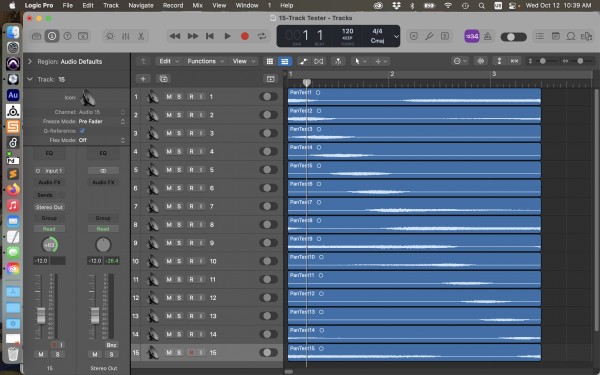Screen dimensions: 600x375
Task: Open the Functions menu
Action: click(205, 61)
